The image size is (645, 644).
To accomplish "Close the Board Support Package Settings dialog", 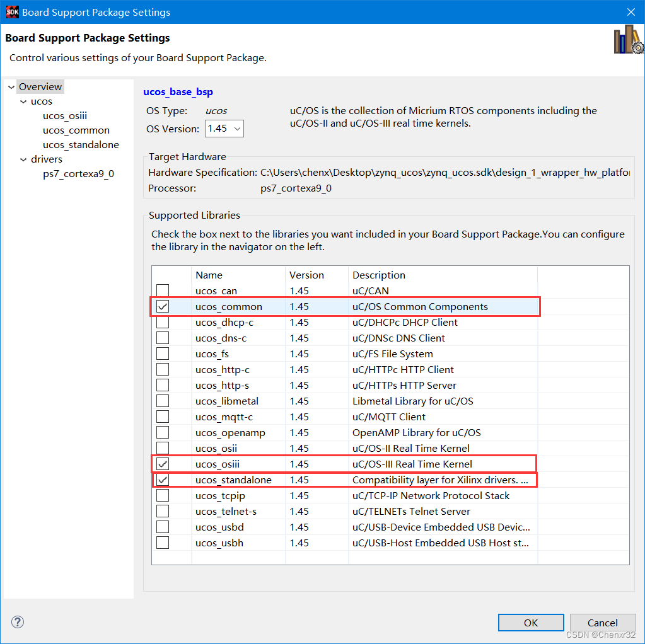I will [x=630, y=12].
